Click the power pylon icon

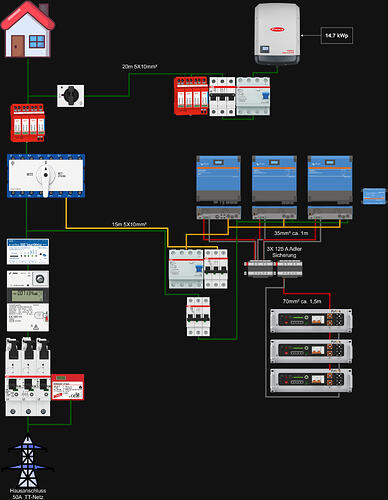28,461
